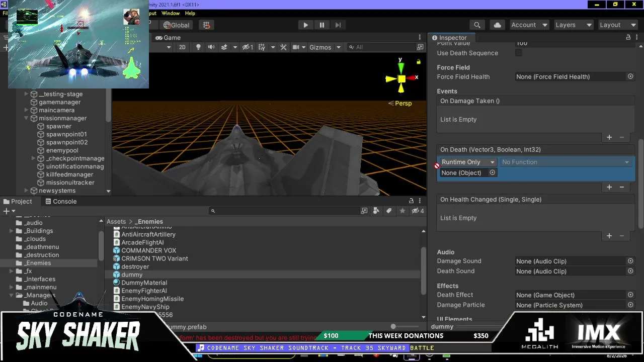Open the Inspector panel more options menu
Image resolution: width=644 pixels, height=362 pixels.
click(637, 38)
